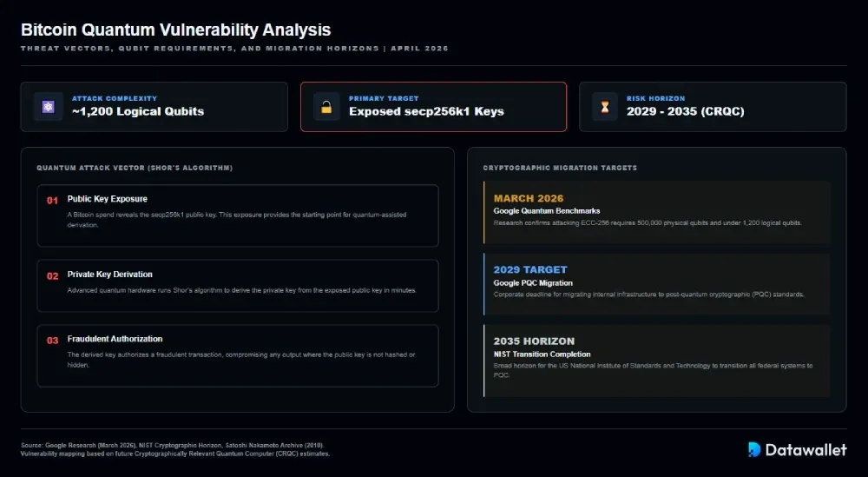Click the red step number 03
This screenshot has height=477, width=868.
53,341
